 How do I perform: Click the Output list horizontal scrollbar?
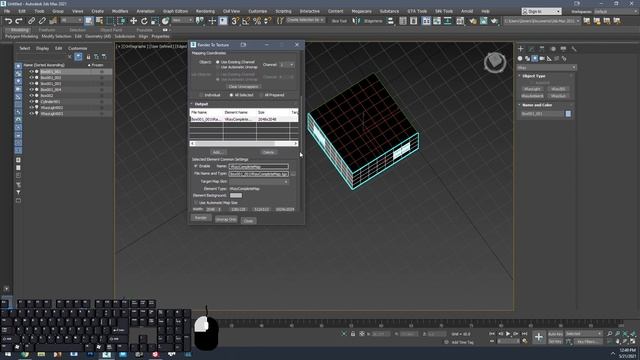[244, 144]
